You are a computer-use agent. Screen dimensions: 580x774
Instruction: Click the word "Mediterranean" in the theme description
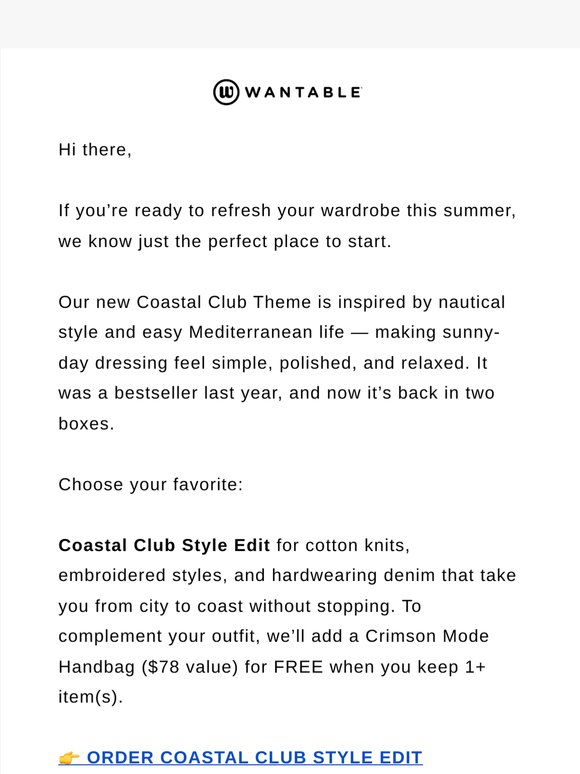click(267, 332)
